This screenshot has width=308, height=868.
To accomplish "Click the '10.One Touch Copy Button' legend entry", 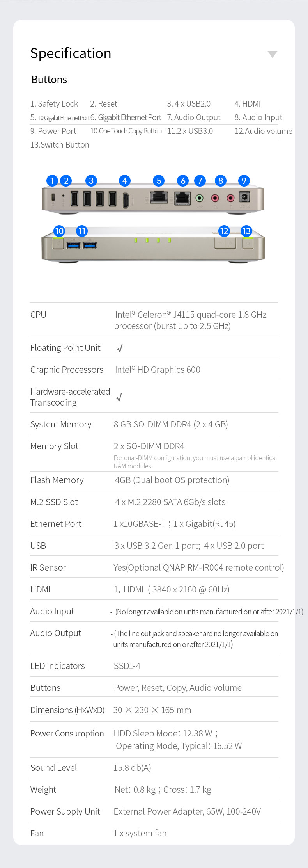I will pyautogui.click(x=126, y=131).
